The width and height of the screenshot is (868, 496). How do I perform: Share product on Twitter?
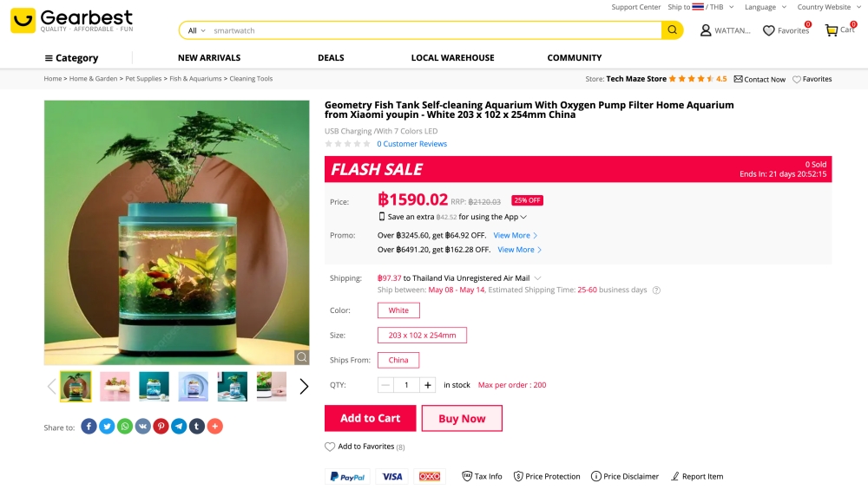[107, 426]
